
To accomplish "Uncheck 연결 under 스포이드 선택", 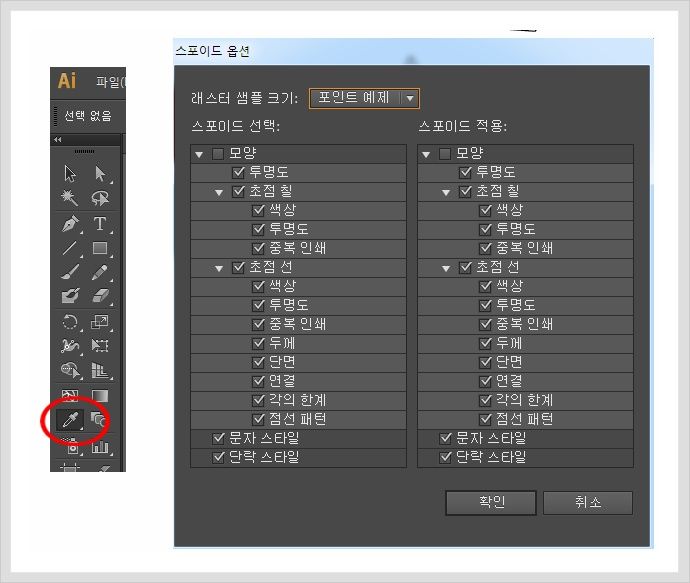I will (258, 381).
